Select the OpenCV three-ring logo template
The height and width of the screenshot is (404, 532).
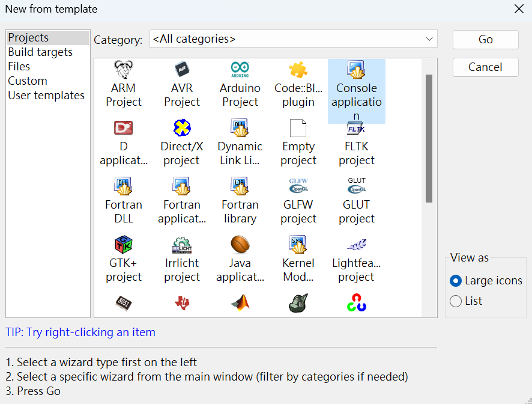click(356, 303)
